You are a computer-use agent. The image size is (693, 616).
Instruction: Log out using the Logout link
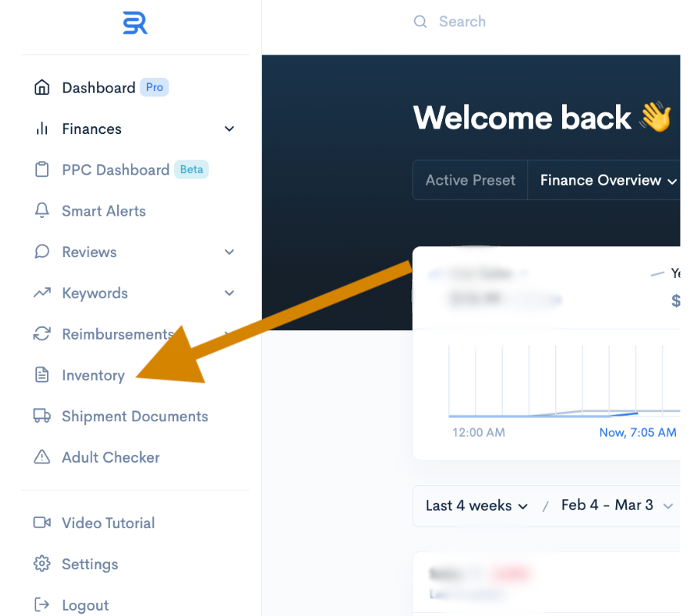click(85, 605)
